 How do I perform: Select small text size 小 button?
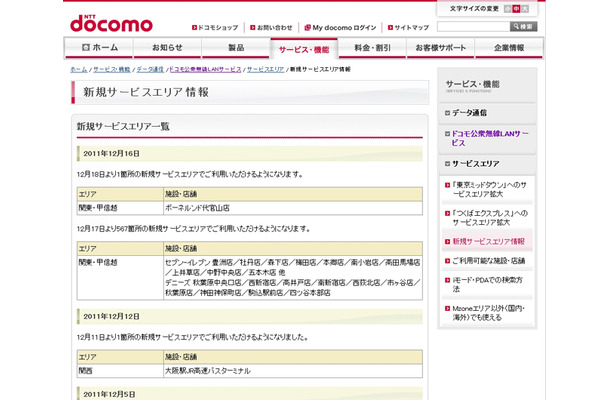pyautogui.click(x=507, y=9)
